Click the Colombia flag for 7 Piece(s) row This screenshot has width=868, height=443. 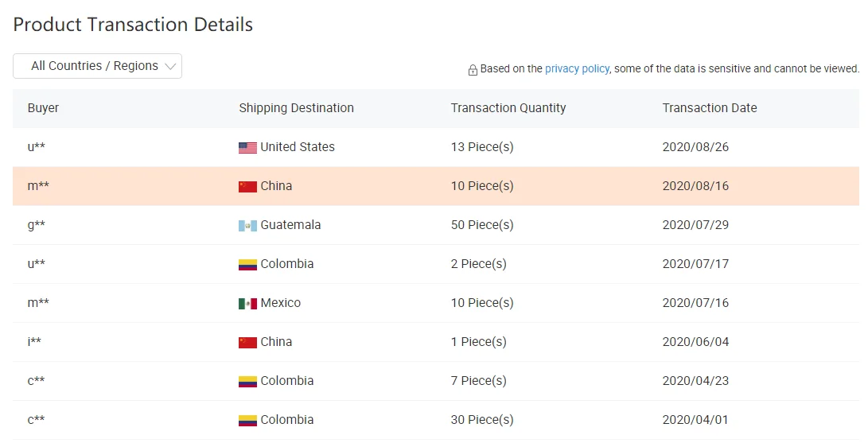tap(247, 381)
